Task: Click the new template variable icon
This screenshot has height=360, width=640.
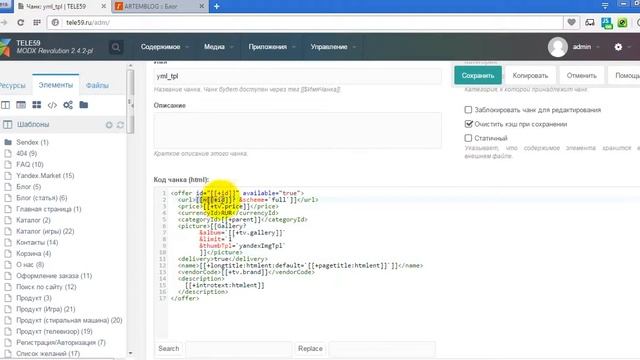Action: point(21,105)
